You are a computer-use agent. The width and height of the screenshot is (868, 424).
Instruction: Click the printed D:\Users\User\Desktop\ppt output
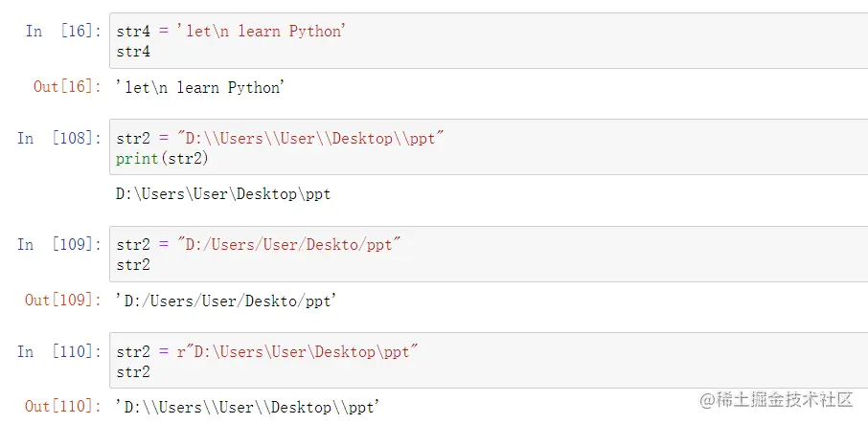point(223,194)
